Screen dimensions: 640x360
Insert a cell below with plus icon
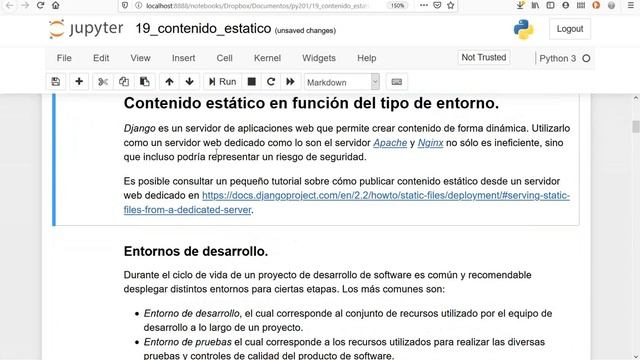(79, 82)
